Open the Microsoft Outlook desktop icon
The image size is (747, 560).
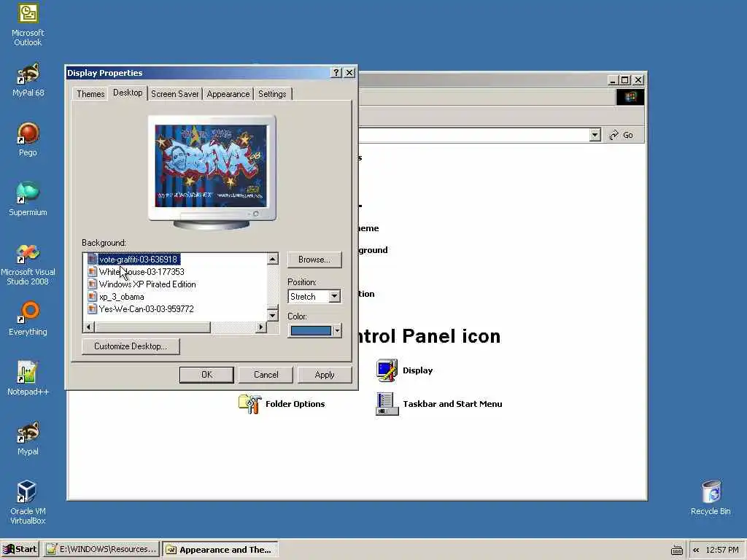tap(28, 25)
